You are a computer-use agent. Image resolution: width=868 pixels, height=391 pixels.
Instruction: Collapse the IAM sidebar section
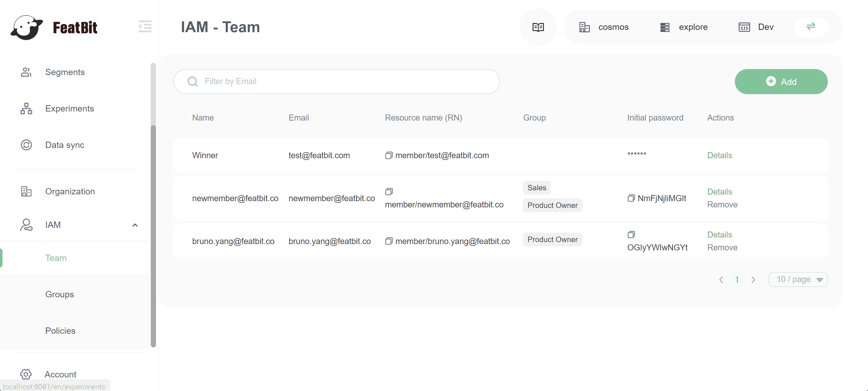coord(135,225)
